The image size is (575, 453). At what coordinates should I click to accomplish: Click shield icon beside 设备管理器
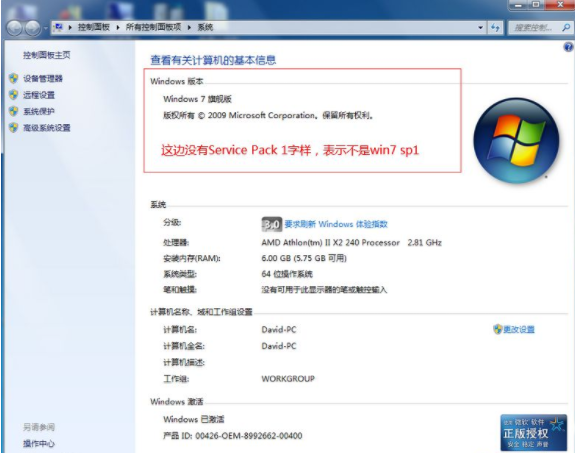click(14, 78)
